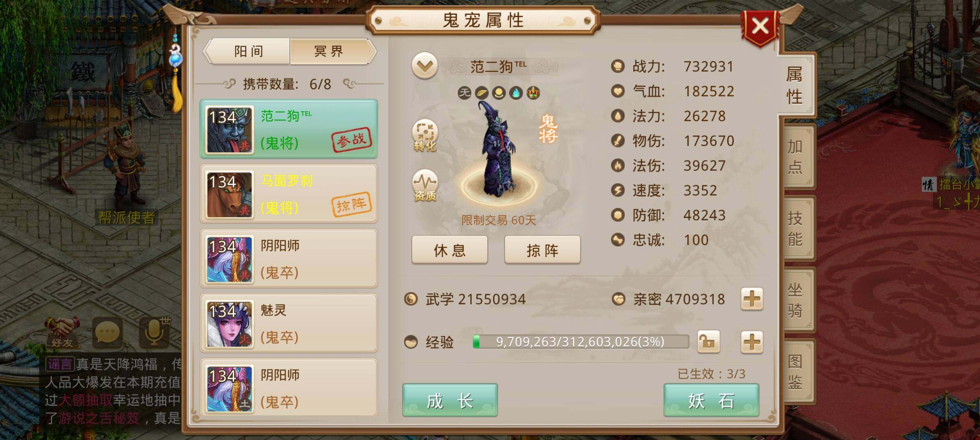Tap the blue flame badge icon

coord(516,93)
